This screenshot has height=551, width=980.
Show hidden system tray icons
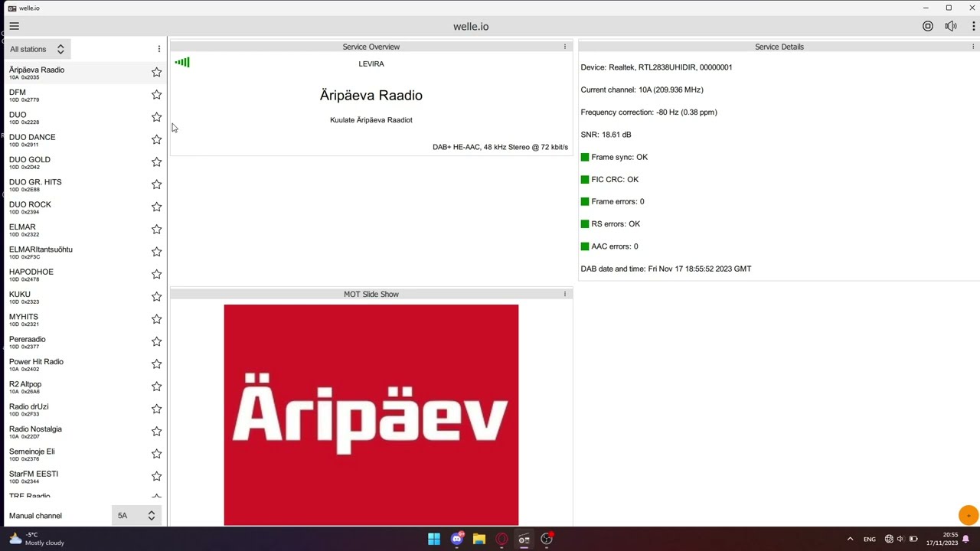coord(850,539)
